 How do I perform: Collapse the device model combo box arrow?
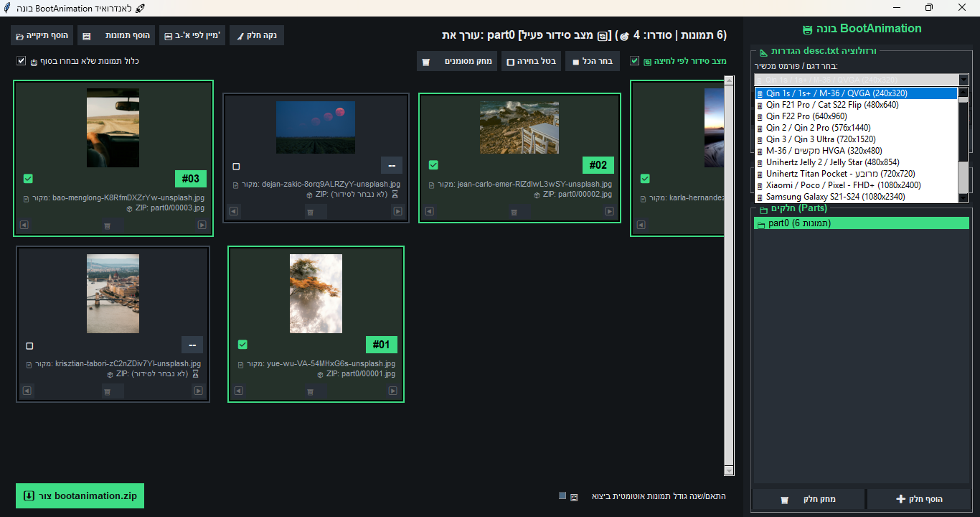963,80
